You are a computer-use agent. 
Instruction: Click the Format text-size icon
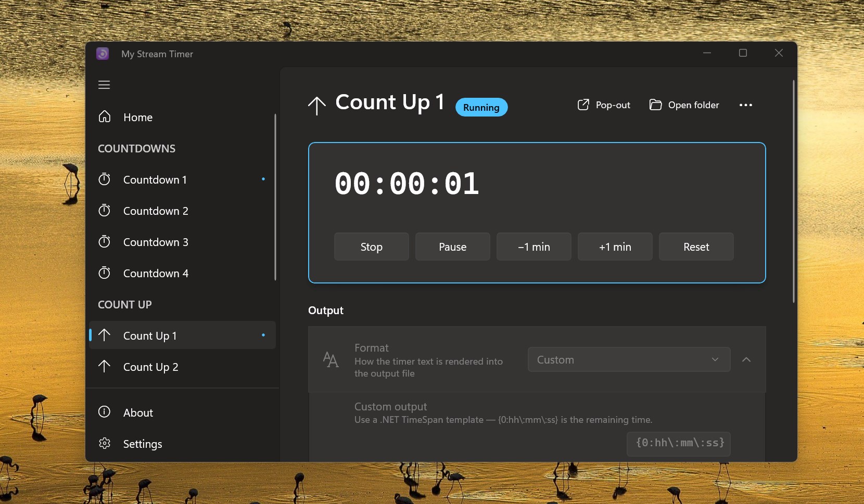point(331,359)
